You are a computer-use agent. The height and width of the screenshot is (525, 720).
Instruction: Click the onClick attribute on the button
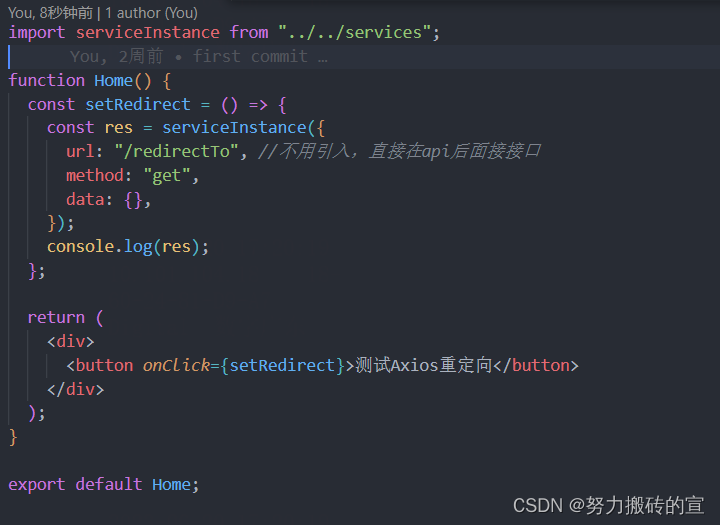176,365
